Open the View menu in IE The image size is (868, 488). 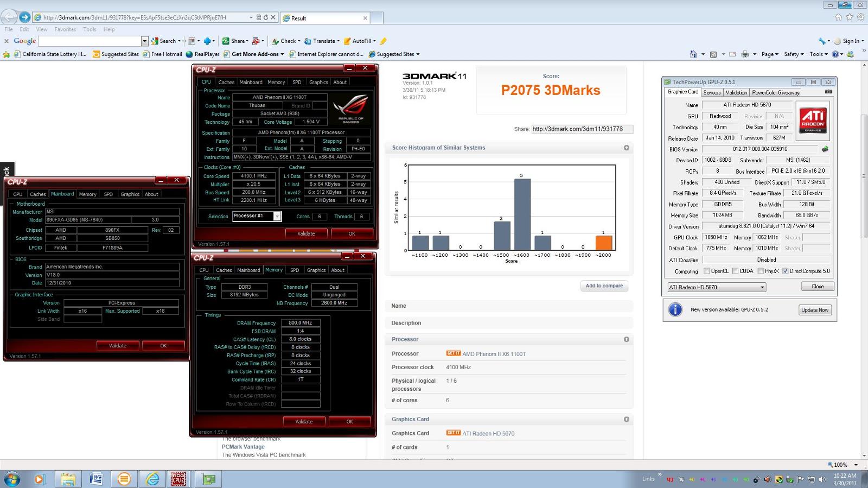[x=42, y=29]
